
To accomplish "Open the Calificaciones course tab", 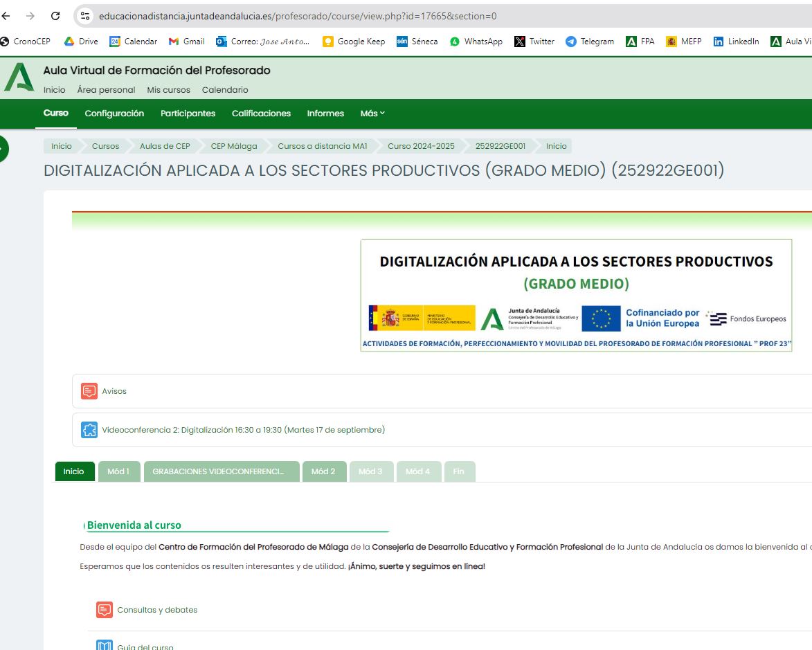I will (x=261, y=114).
